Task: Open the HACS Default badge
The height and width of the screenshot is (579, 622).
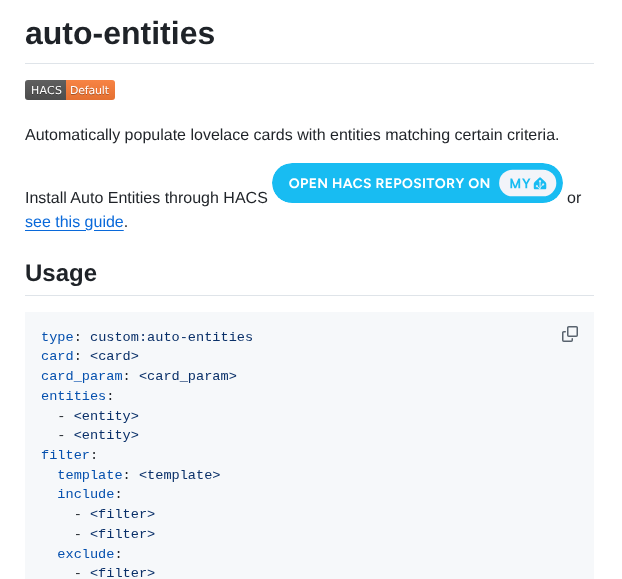Action: click(70, 90)
